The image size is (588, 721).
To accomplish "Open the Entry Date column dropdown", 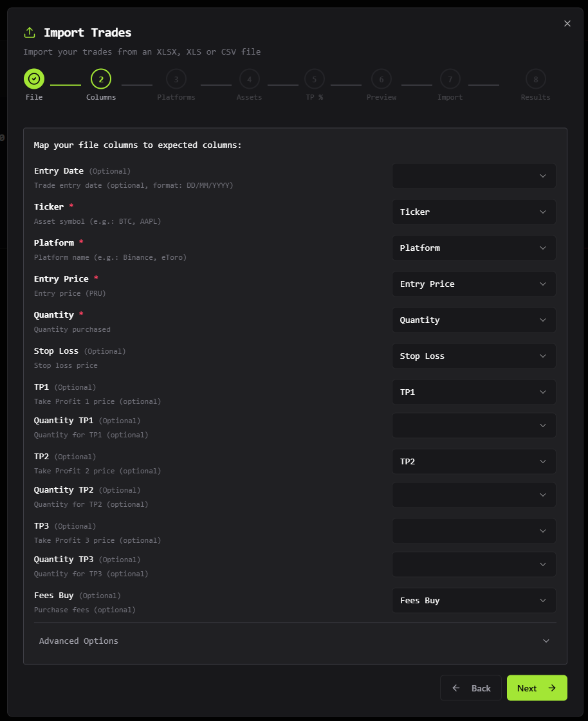I will point(473,176).
